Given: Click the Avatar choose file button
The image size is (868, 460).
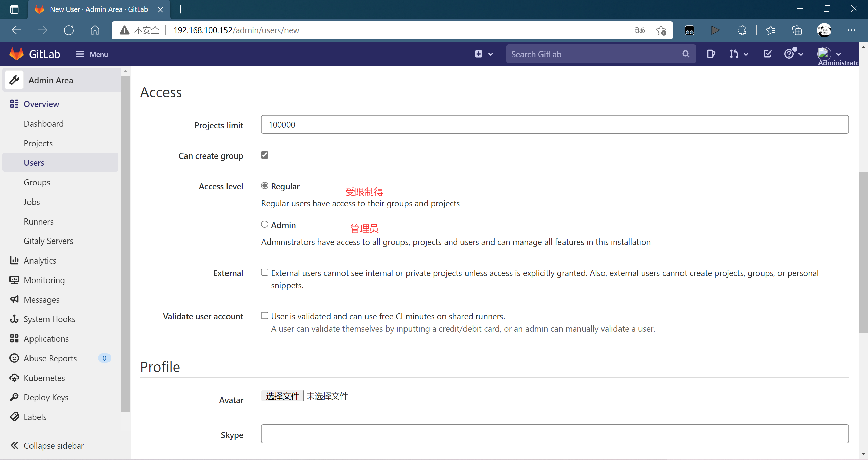Looking at the screenshot, I should tap(282, 396).
